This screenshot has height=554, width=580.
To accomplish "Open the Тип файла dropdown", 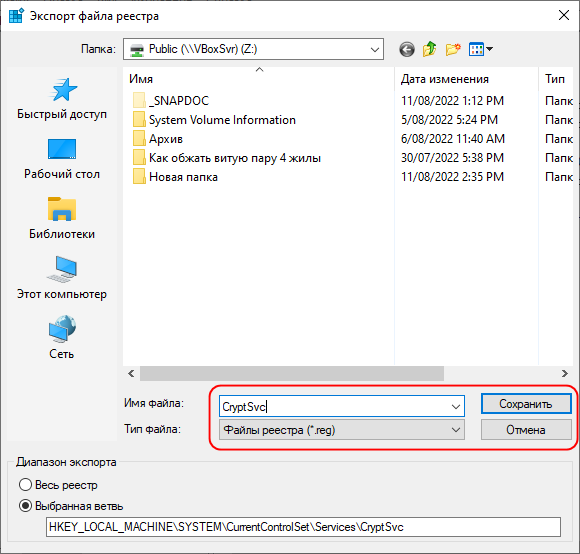I will [342, 430].
